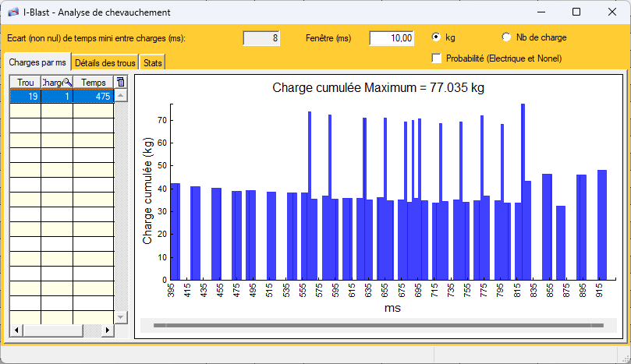Click the tallest bar near 815 ms
Viewport: 631px width, 364px height.
coord(523,192)
